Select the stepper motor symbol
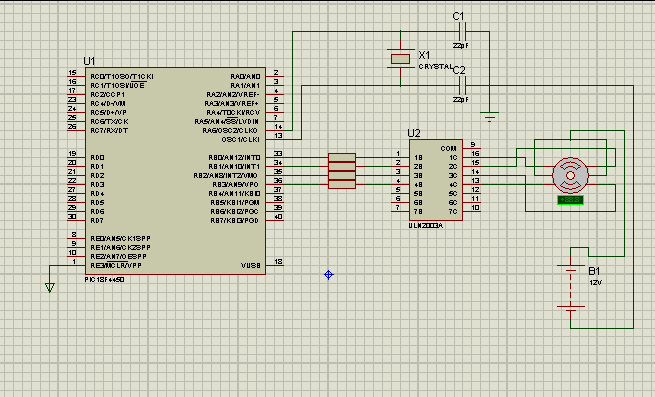The height and width of the screenshot is (397, 655). (571, 175)
